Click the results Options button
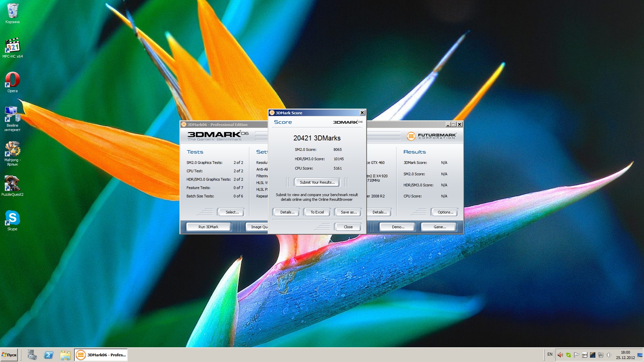 point(445,212)
